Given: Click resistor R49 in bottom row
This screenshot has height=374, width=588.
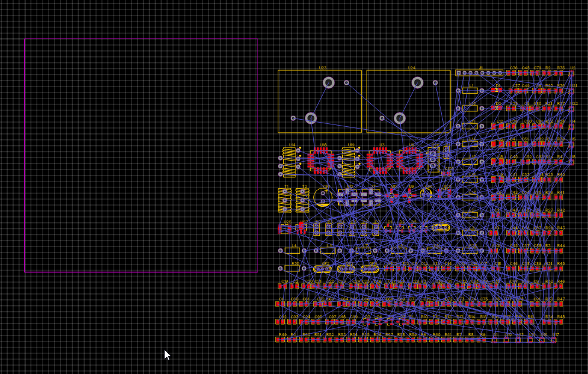Looking at the screenshot, I should 282,340.
